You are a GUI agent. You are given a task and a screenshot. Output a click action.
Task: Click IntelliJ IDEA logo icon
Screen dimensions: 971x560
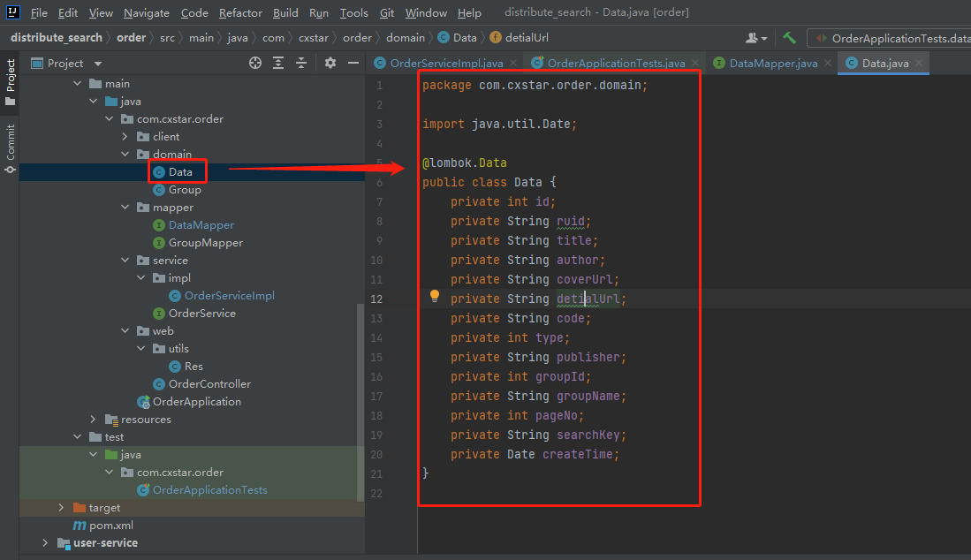tap(12, 11)
